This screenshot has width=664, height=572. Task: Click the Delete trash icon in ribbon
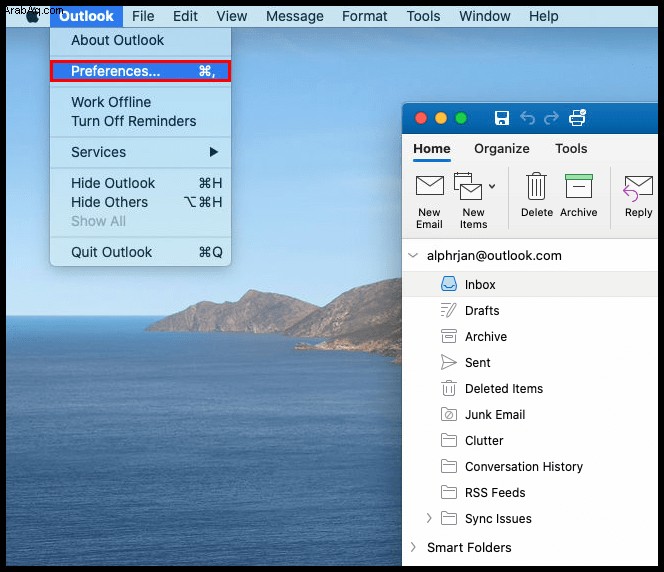[537, 186]
